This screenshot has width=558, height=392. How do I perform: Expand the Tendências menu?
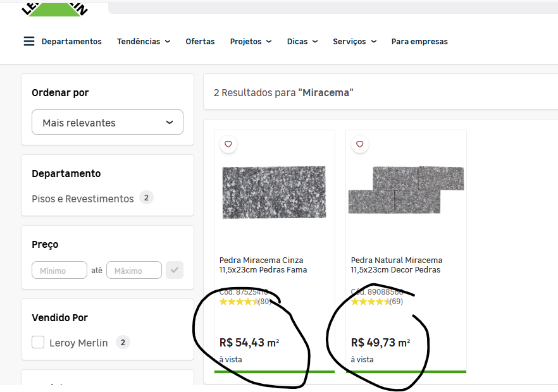pos(144,41)
